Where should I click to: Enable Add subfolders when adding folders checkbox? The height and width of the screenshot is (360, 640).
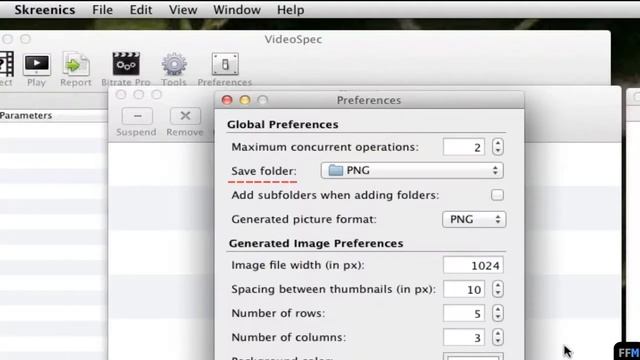[x=497, y=195]
